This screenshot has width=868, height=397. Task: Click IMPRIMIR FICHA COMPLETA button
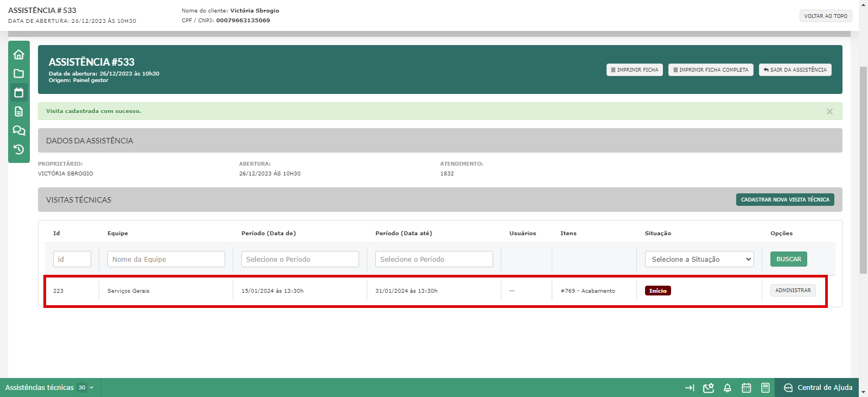coord(711,70)
